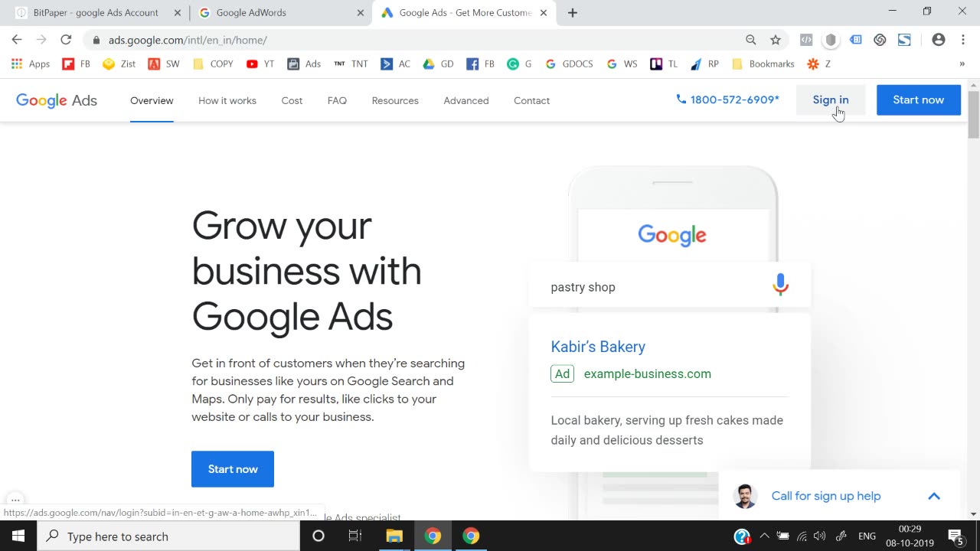Click the address bar URL field

(413, 40)
